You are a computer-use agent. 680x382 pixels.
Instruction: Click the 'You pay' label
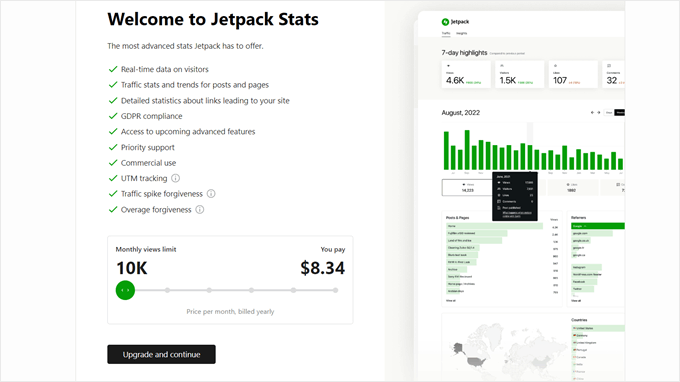point(333,249)
